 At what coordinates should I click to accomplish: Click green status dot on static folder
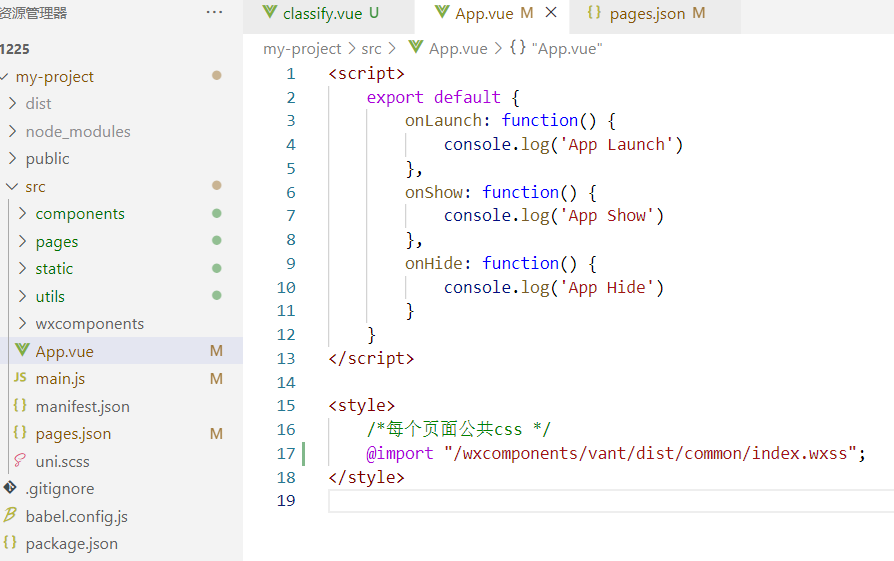(217, 268)
